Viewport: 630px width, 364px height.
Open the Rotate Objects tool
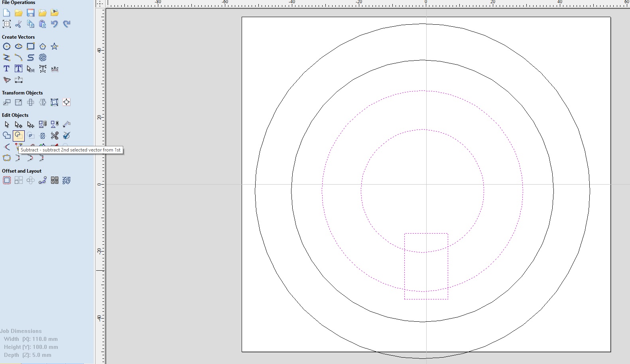30,102
